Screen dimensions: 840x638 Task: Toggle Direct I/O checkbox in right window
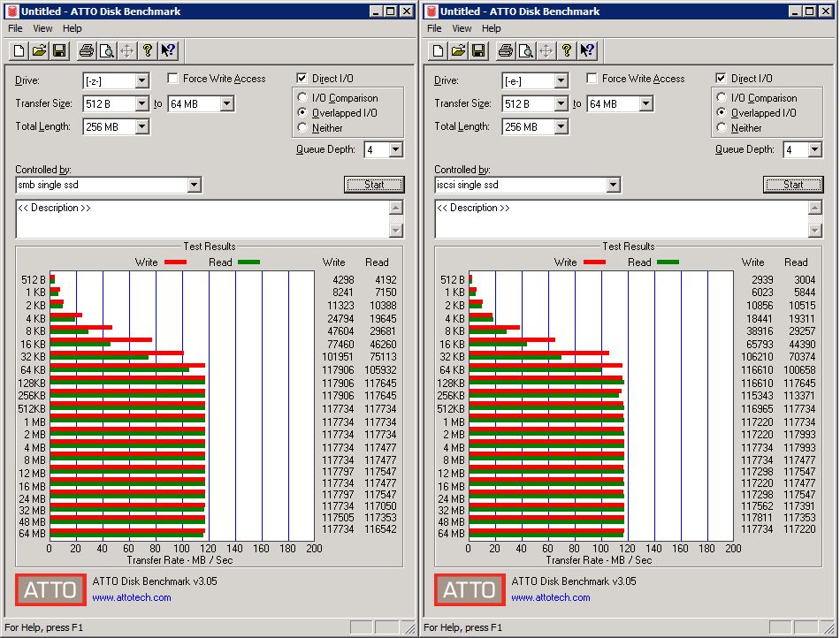pos(721,79)
